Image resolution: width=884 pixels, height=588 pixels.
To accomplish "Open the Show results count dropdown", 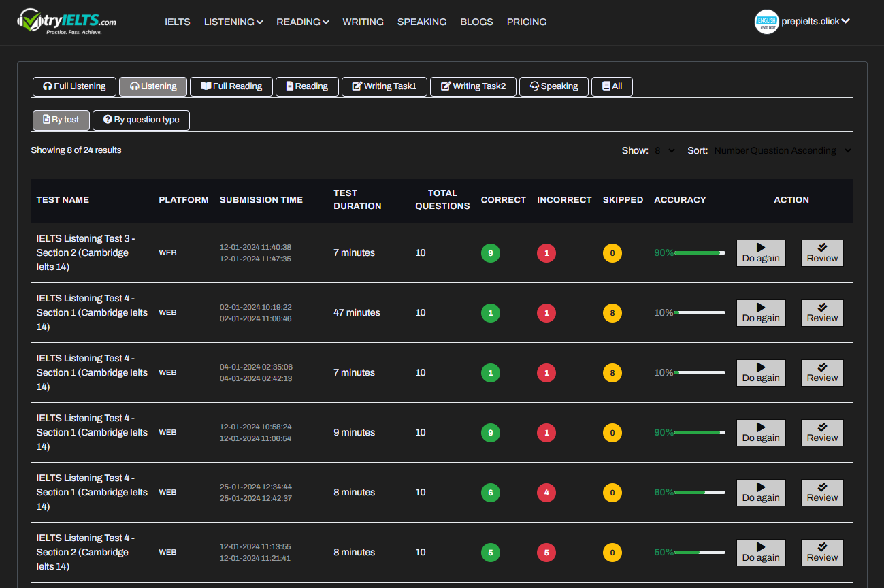I will coord(664,150).
